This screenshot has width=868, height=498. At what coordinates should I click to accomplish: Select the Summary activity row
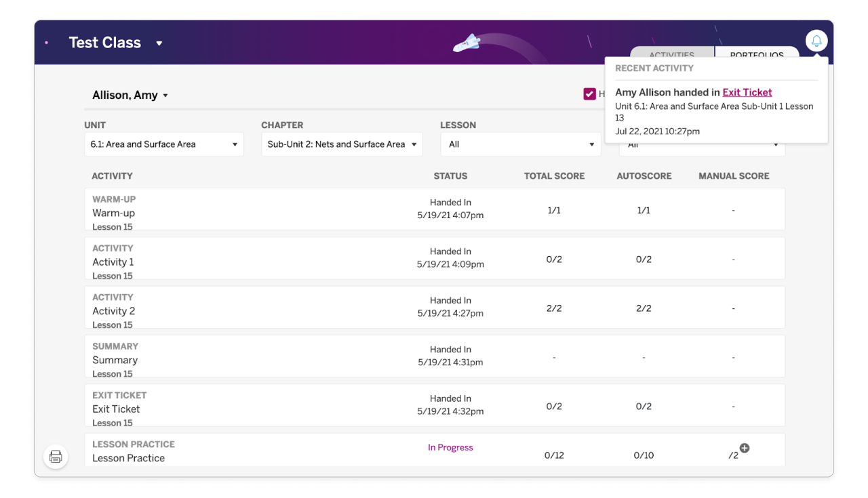click(435, 356)
